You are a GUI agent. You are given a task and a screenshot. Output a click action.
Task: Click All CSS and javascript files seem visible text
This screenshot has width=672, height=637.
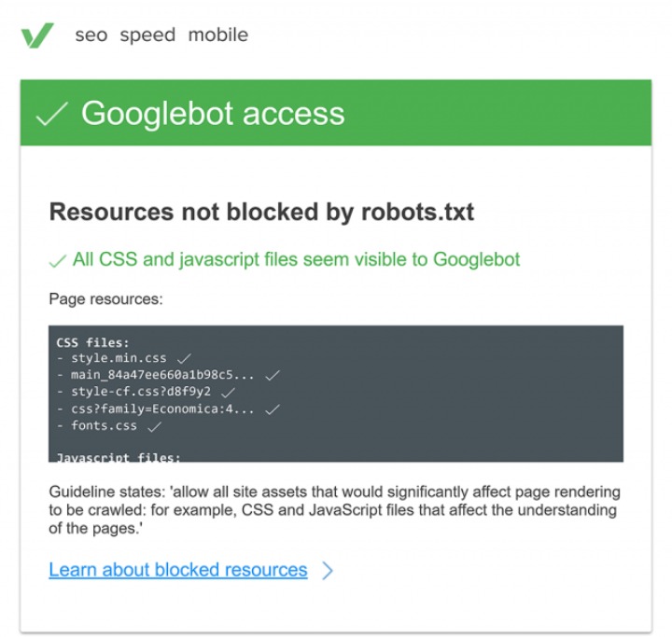click(296, 259)
